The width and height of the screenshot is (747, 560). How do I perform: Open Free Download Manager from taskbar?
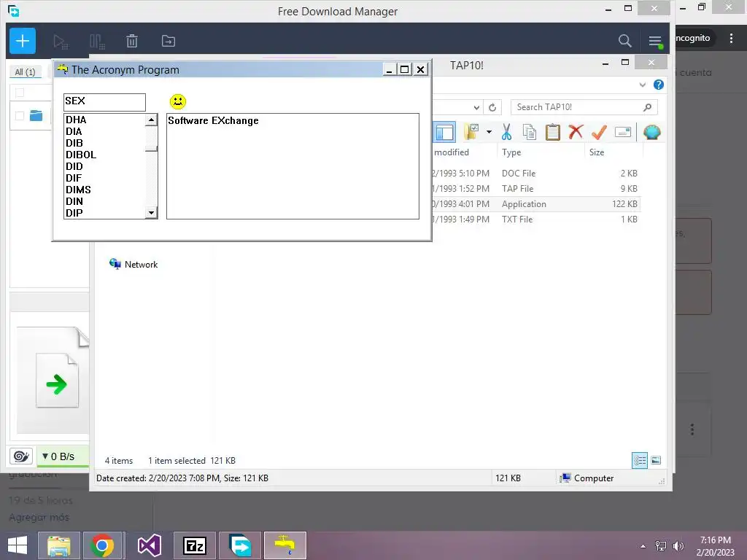(x=240, y=545)
